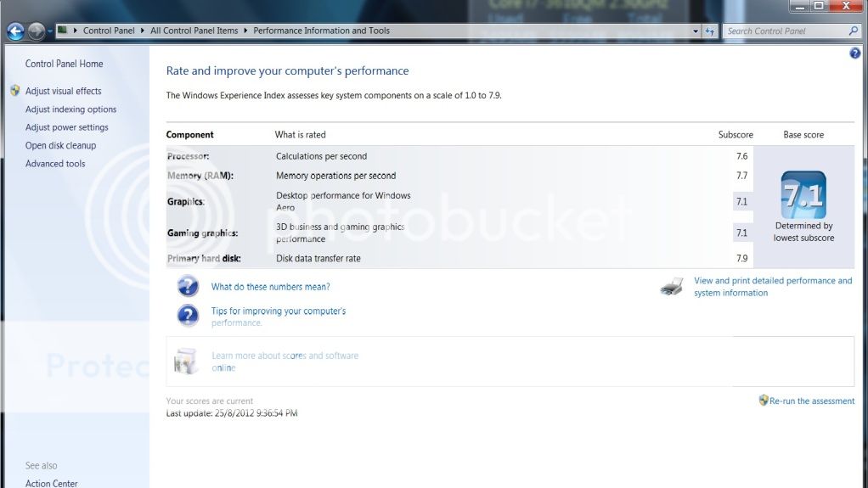The image size is (868, 488).
Task: Click the 7.1 base score badge
Action: (803, 195)
